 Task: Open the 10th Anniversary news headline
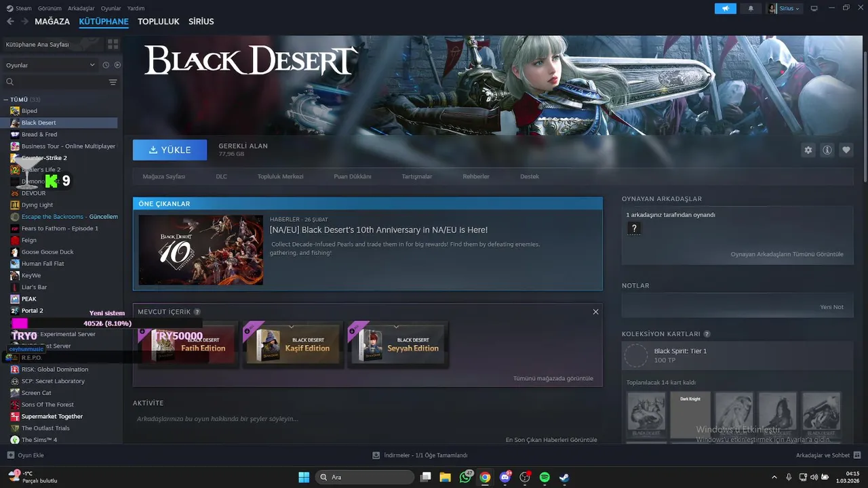pos(378,230)
